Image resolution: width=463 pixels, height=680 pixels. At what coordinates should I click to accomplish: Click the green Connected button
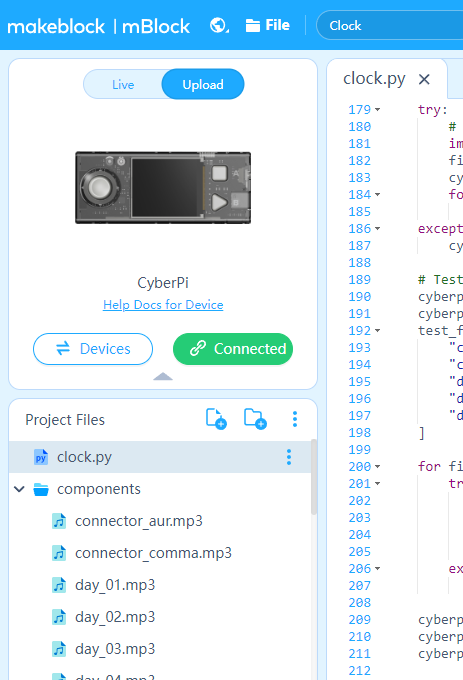click(x=233, y=349)
